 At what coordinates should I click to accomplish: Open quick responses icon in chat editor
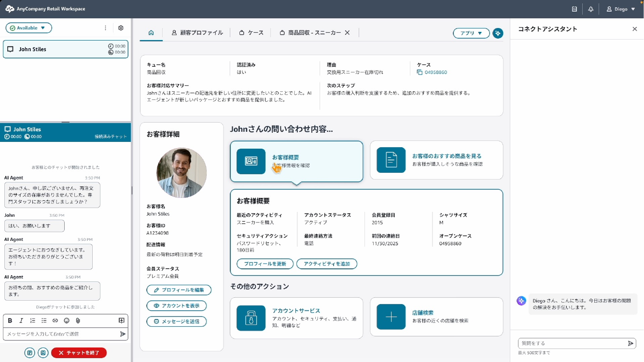pos(122,320)
